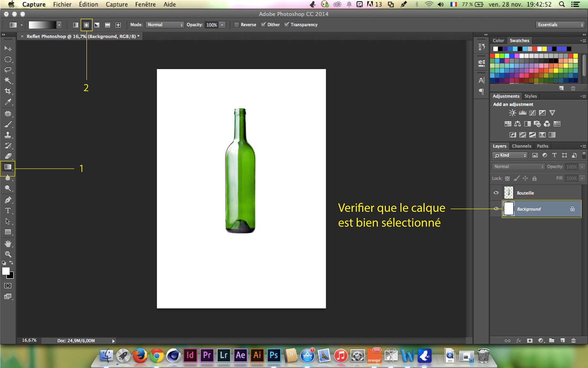Create a new layer
588x368 pixels.
563,341
